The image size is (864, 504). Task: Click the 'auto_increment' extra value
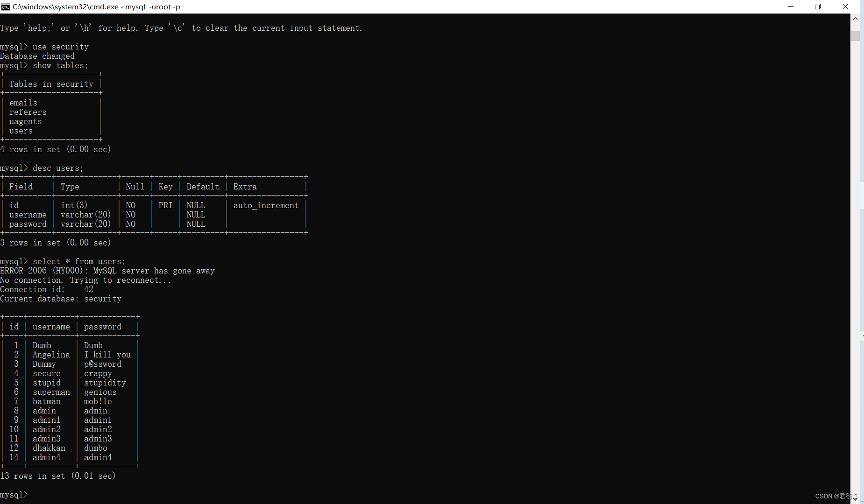pos(266,205)
